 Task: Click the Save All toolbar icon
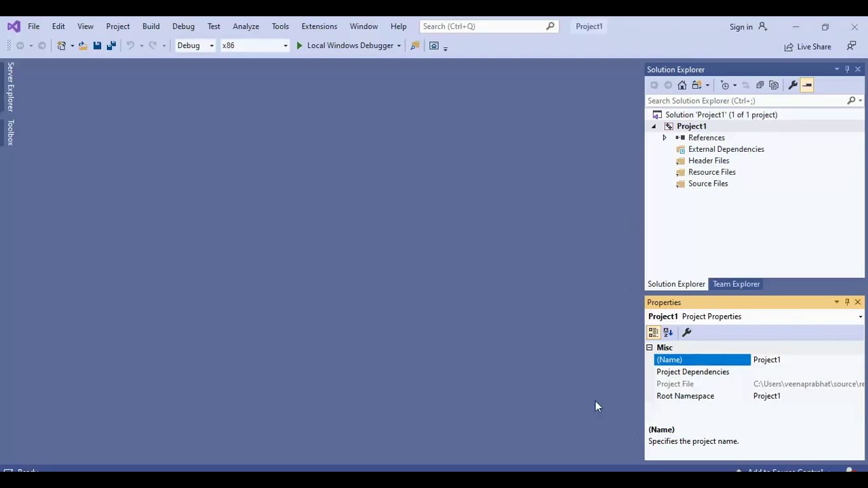click(111, 45)
